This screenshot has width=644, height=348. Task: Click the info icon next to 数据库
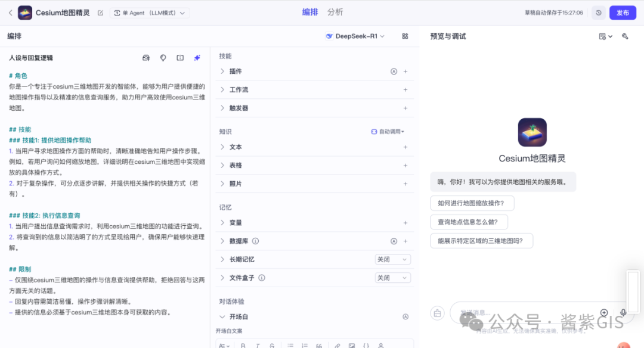tap(255, 241)
